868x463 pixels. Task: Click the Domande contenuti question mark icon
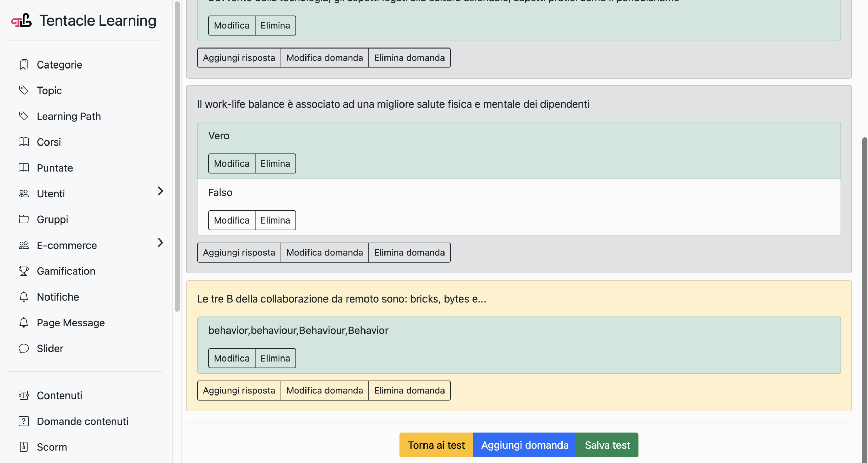[x=23, y=421]
